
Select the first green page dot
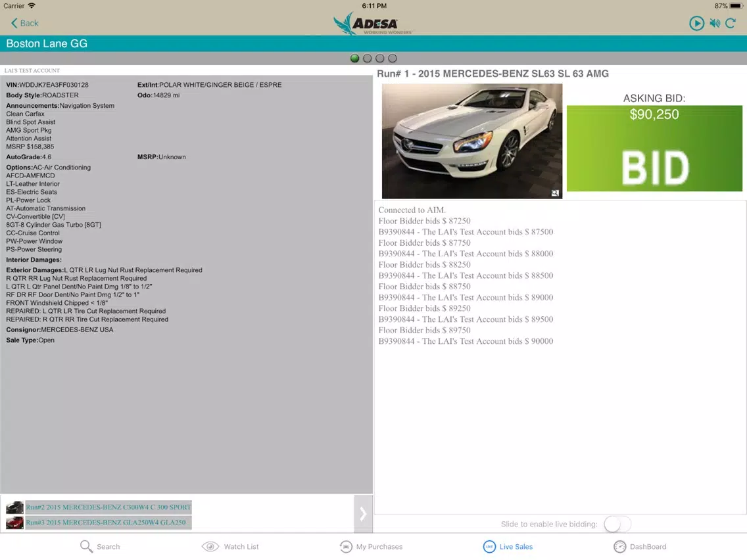(x=354, y=58)
